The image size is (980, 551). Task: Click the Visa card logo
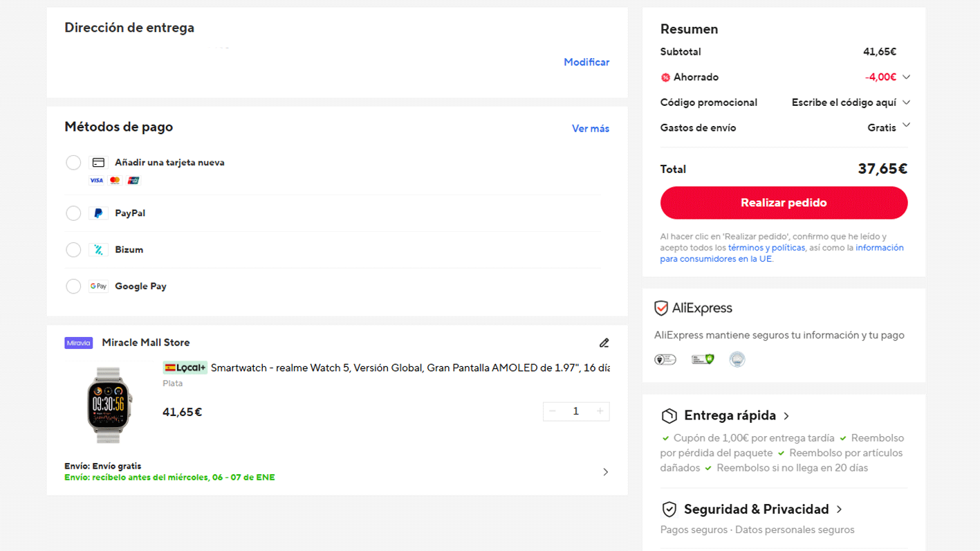point(97,181)
